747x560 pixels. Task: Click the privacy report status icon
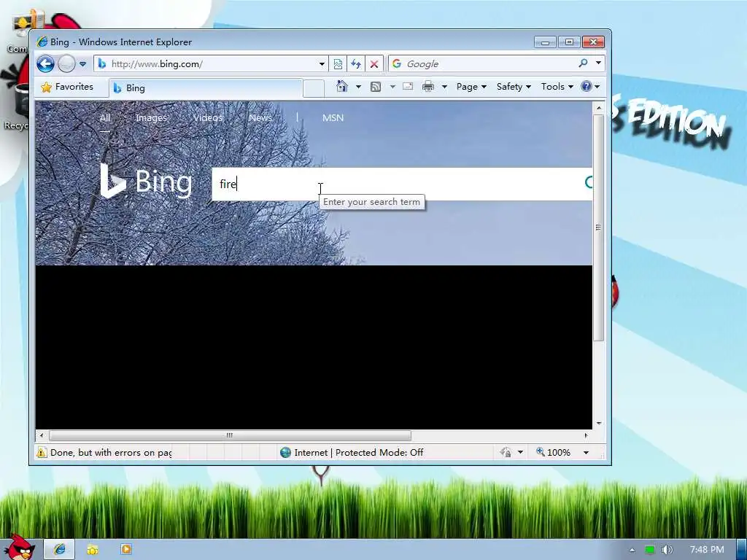click(506, 452)
